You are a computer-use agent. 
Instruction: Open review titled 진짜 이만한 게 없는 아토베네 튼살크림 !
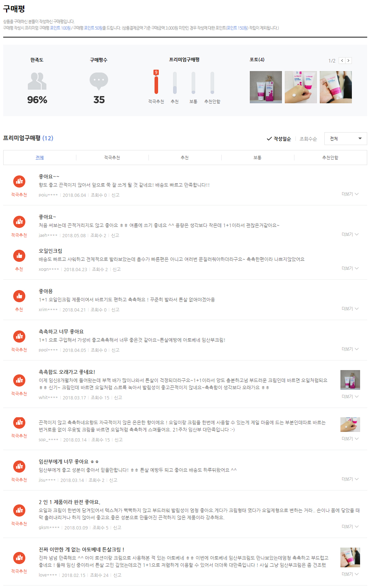click(81, 549)
